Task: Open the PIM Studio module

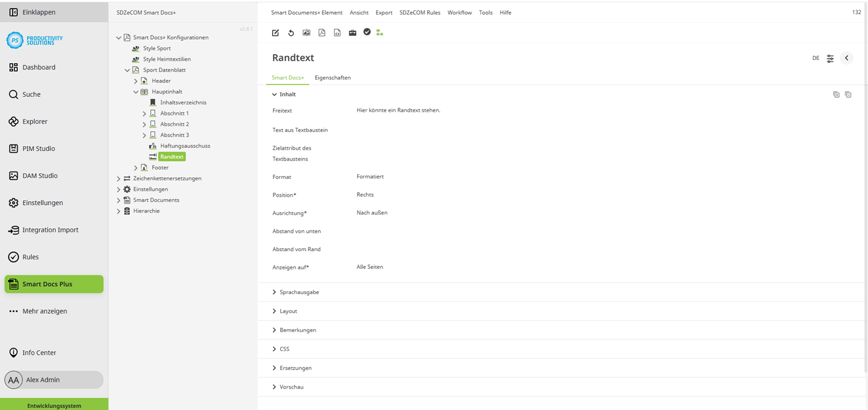Action: [x=39, y=149]
